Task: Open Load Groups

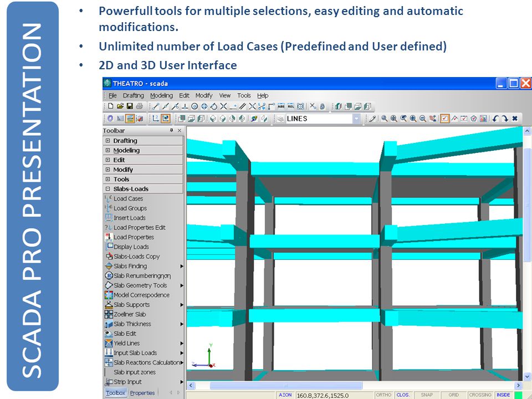Action: (130, 208)
